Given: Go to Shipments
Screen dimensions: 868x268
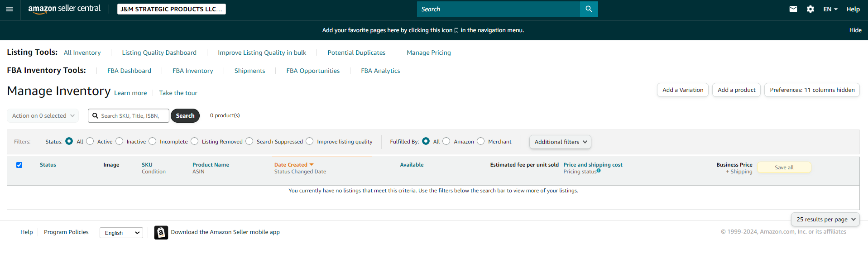Looking at the screenshot, I should pyautogui.click(x=250, y=71).
